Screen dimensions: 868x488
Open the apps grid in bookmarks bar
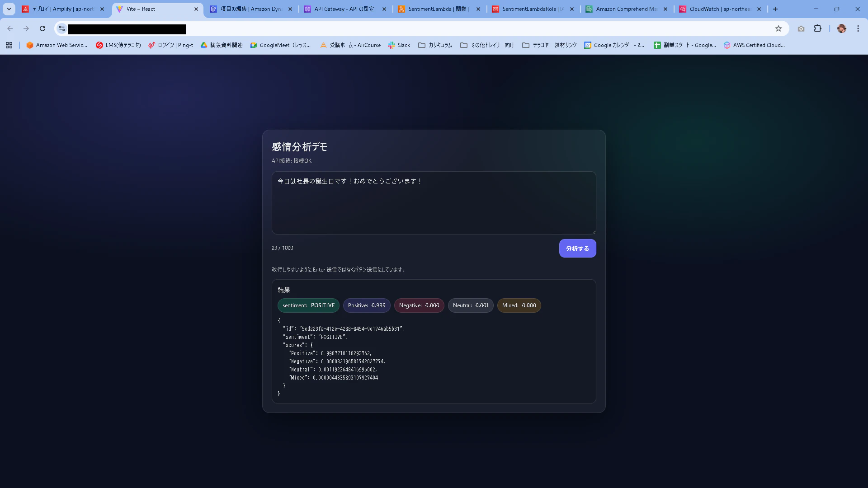click(9, 45)
